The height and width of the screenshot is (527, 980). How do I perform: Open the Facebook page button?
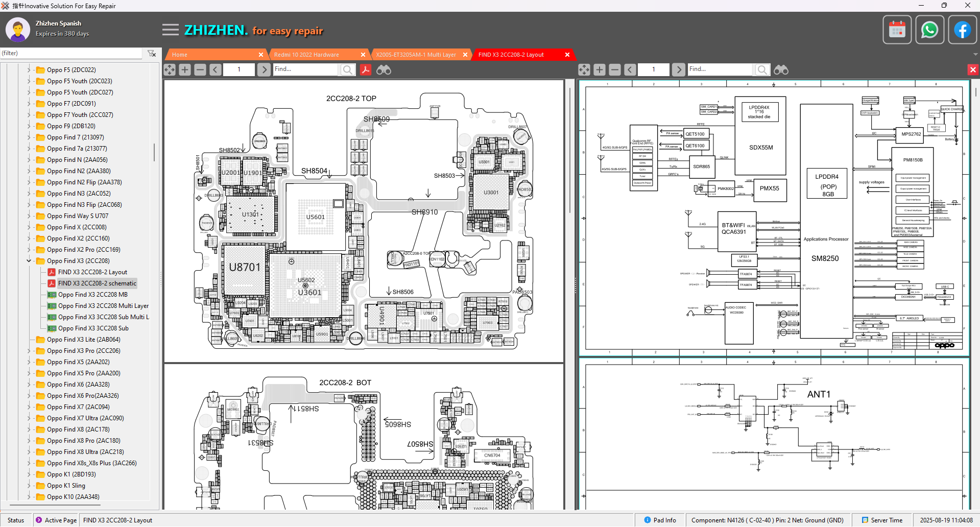click(962, 30)
